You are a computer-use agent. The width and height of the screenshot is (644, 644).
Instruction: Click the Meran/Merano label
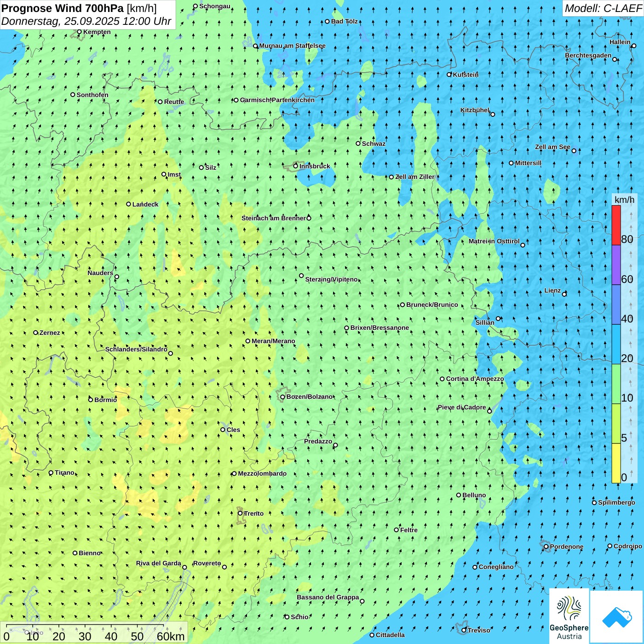click(273, 341)
